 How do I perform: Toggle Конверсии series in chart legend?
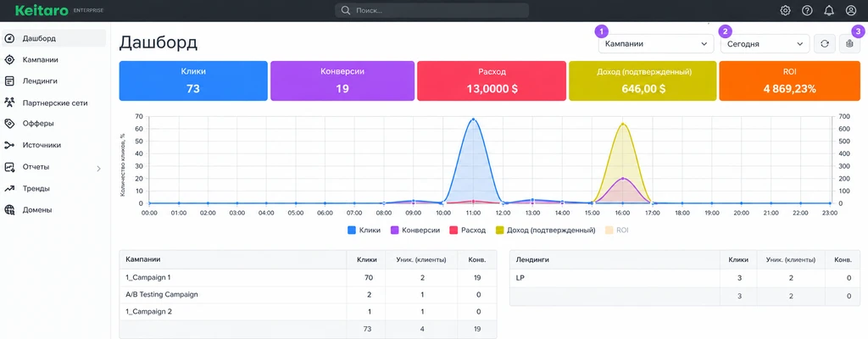[x=415, y=230]
